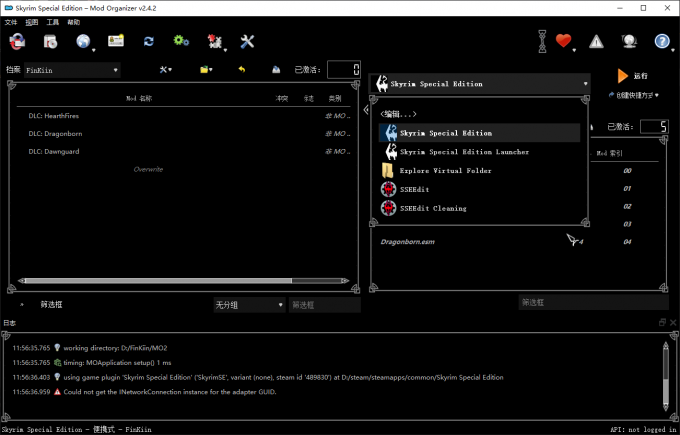Open Settings wrench and screwdriver icon

(x=247, y=41)
